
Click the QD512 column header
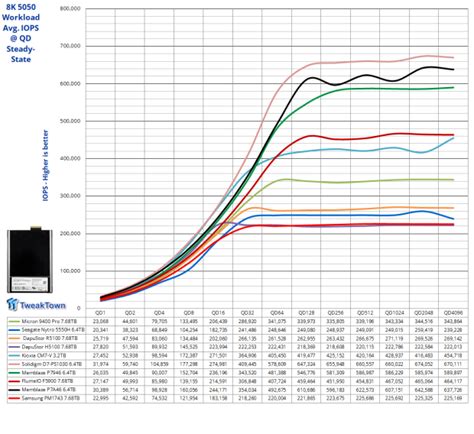[x=365, y=313]
